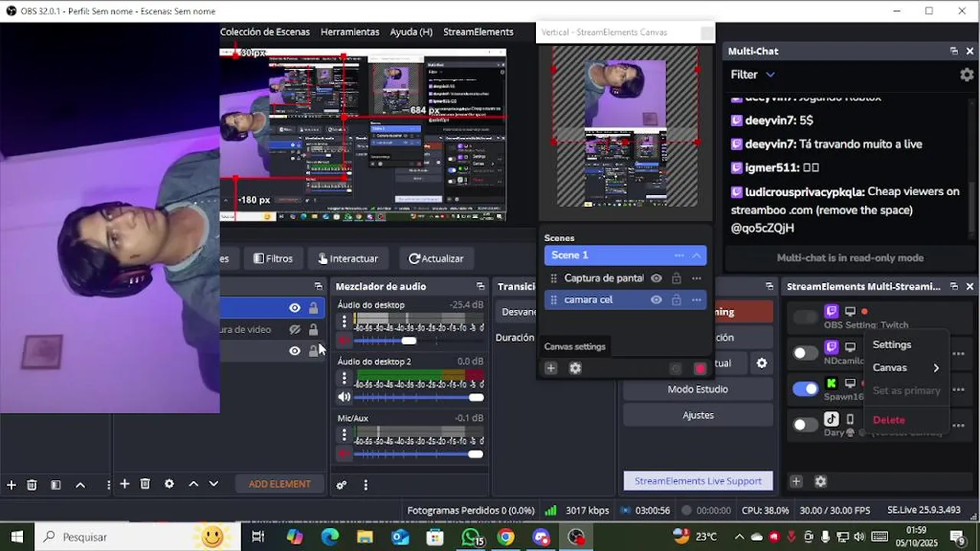
Task: Mute Áudio do desktop 2 speaker icon
Action: coord(345,397)
